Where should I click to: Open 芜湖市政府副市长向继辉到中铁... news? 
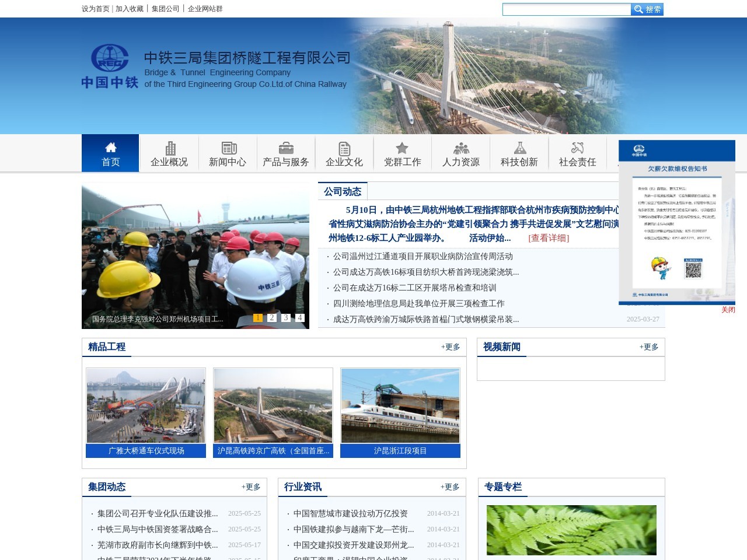click(x=158, y=545)
